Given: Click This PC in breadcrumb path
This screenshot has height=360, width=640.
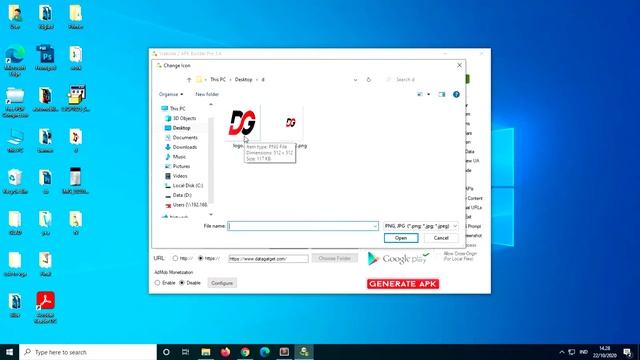Looking at the screenshot, I should 218,80.
